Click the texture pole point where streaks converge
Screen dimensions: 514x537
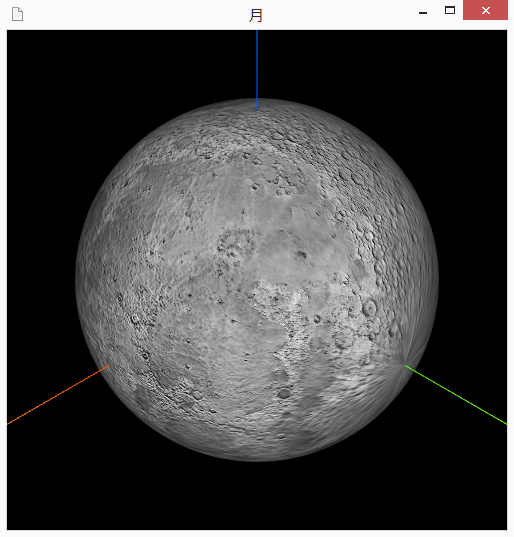(404, 365)
